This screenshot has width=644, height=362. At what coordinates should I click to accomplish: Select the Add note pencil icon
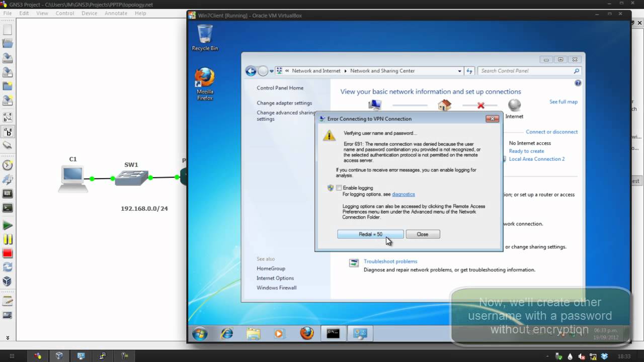[x=8, y=302]
